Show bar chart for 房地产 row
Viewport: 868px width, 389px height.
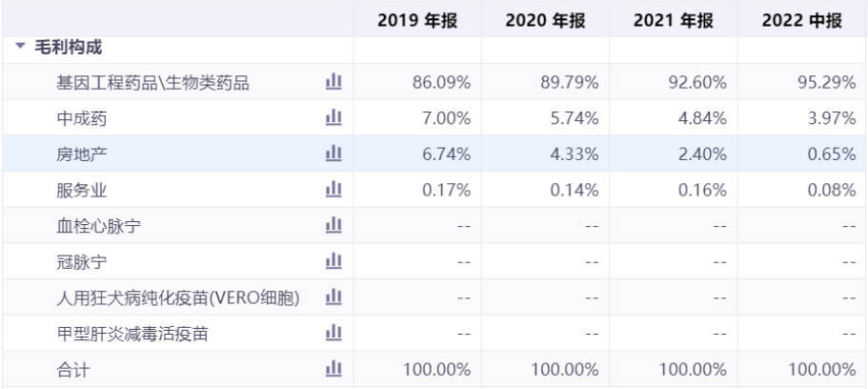point(333,154)
